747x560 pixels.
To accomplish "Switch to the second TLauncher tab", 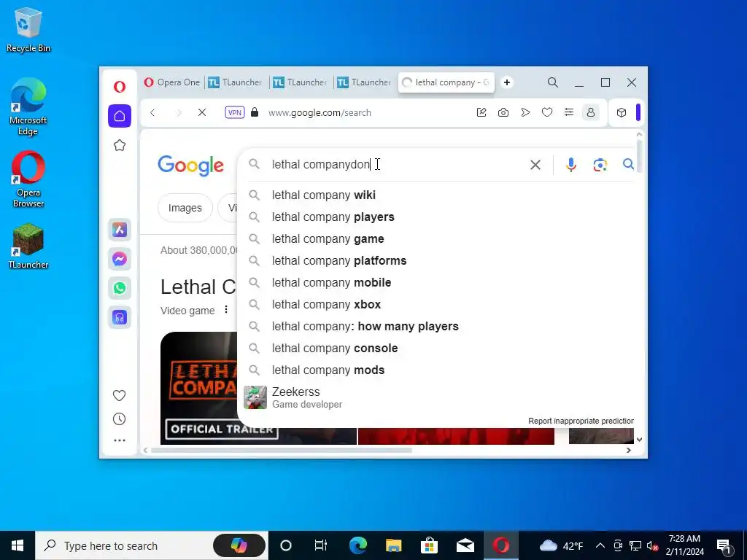I will pyautogui.click(x=300, y=82).
